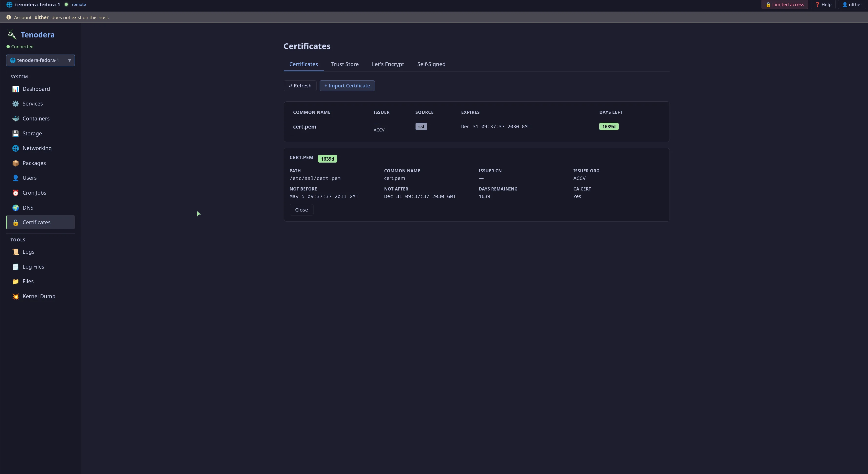Click the Services gear icon
This screenshot has height=474, width=868.
coord(15,104)
